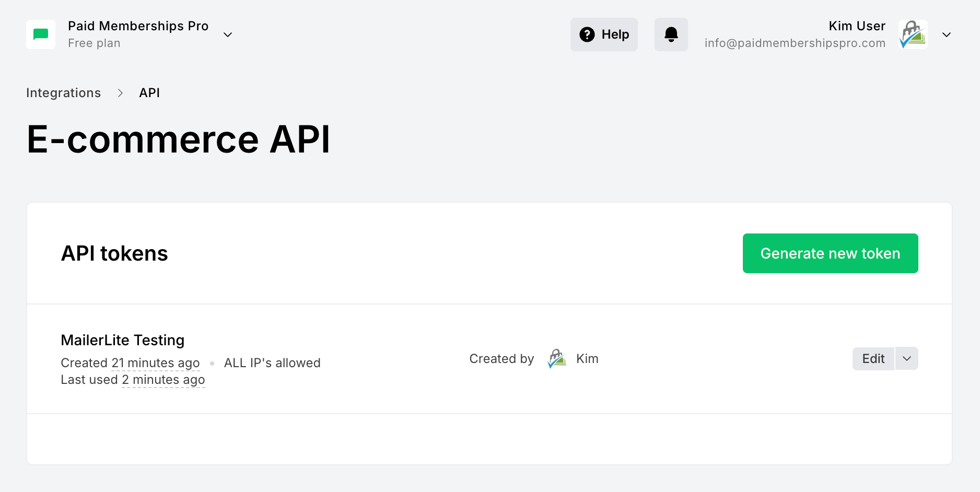The width and height of the screenshot is (980, 492).
Task: Click the E-commerce API page title
Action: tap(179, 139)
